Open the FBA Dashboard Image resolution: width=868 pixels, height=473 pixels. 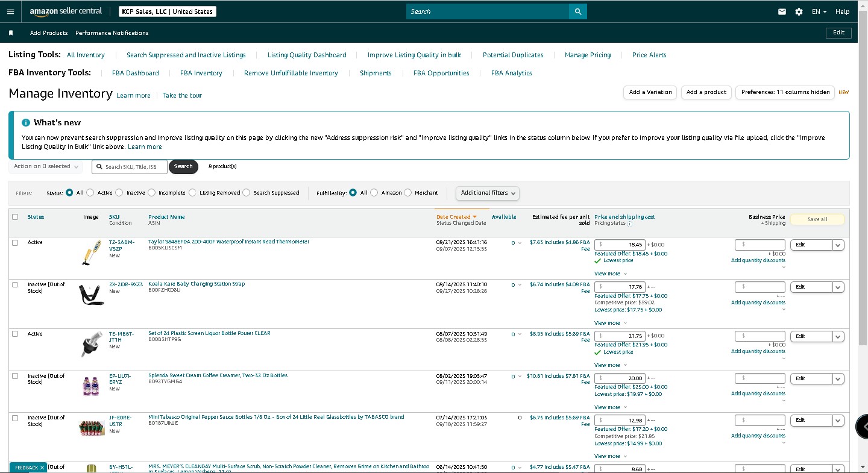pos(136,73)
